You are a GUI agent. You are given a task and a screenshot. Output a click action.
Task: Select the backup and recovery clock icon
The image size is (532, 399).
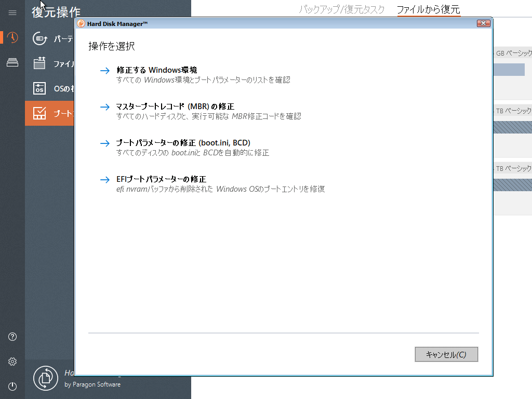click(12, 37)
